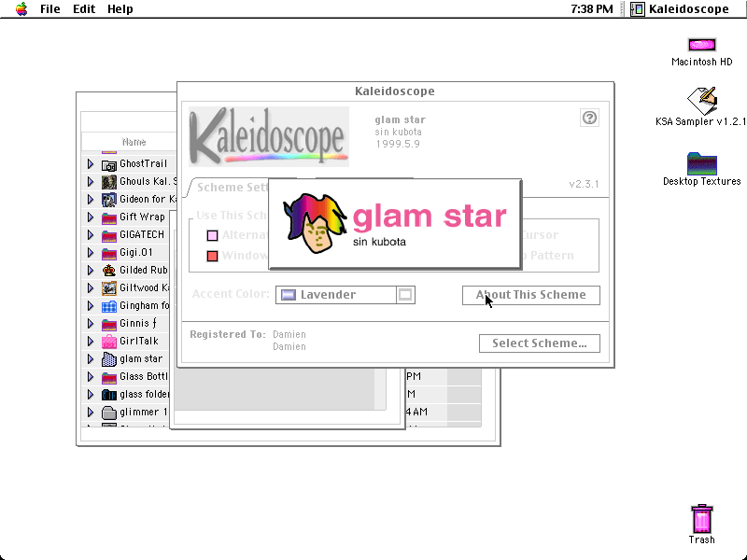The width and height of the screenshot is (747, 560).
Task: Expand the Gift Wrap folder
Action: click(91, 217)
